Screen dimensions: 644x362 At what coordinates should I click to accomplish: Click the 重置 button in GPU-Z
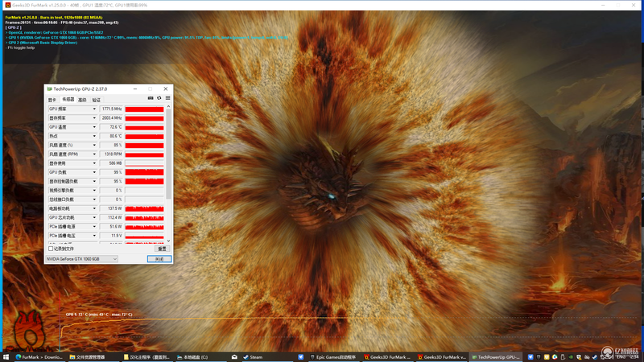(x=163, y=249)
